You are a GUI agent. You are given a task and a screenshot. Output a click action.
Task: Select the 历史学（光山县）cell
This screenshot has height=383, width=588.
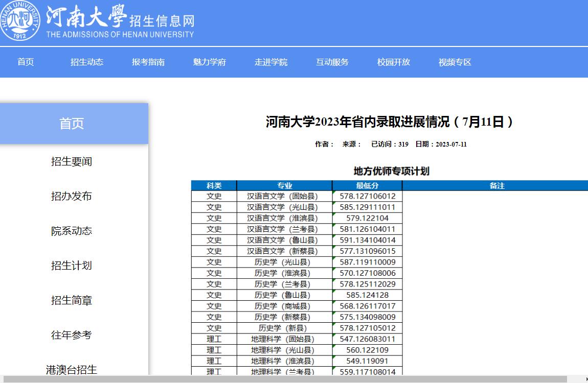pyautogui.click(x=284, y=262)
